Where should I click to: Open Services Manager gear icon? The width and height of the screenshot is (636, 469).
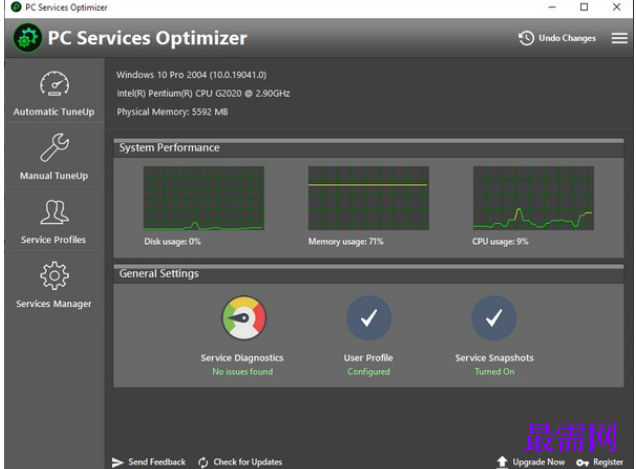pyautogui.click(x=54, y=275)
